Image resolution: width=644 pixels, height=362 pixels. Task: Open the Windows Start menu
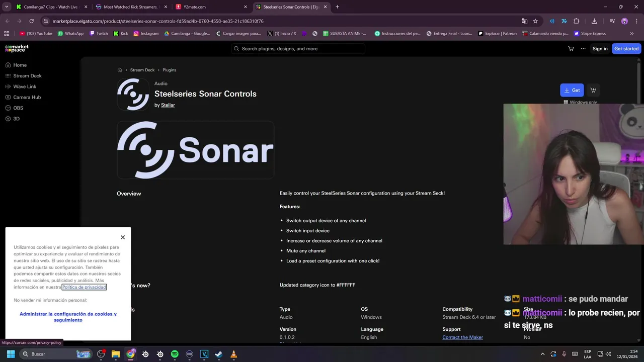(x=11, y=354)
